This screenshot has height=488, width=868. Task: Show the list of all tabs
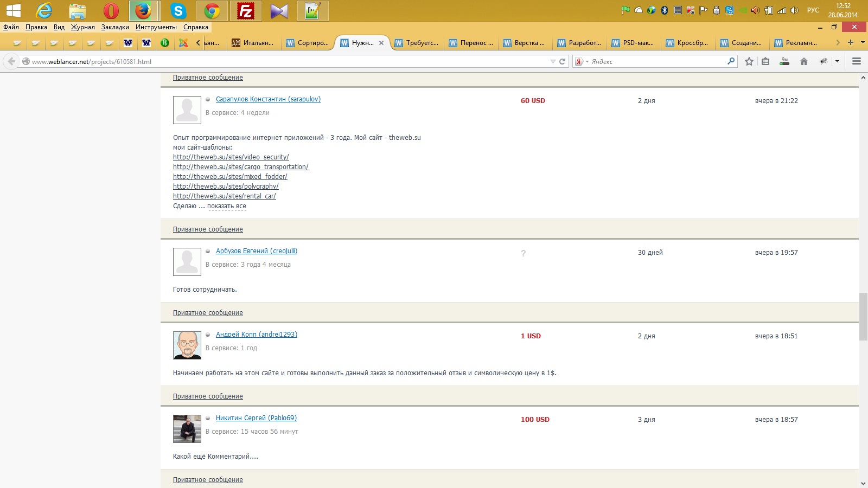click(x=863, y=42)
